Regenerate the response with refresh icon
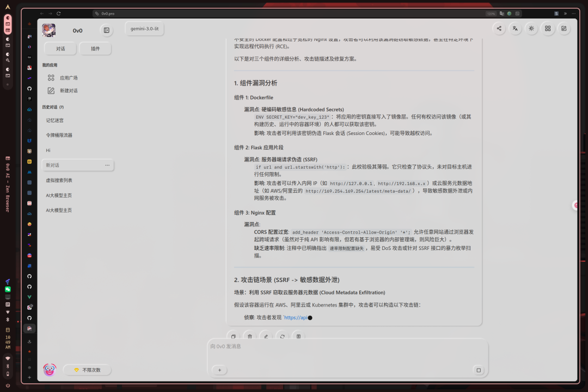Image resolution: width=588 pixels, height=392 pixels. (283, 336)
